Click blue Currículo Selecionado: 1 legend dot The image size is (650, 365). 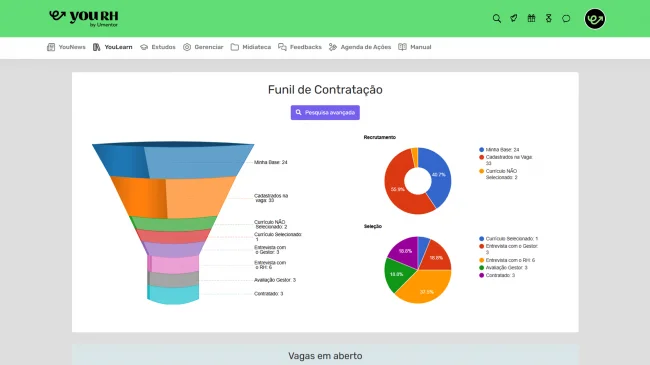481,238
